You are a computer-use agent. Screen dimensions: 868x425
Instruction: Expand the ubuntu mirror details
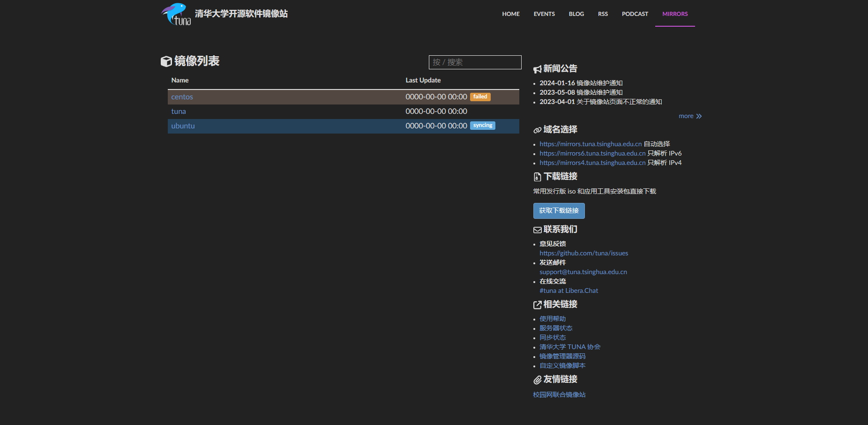pos(183,126)
